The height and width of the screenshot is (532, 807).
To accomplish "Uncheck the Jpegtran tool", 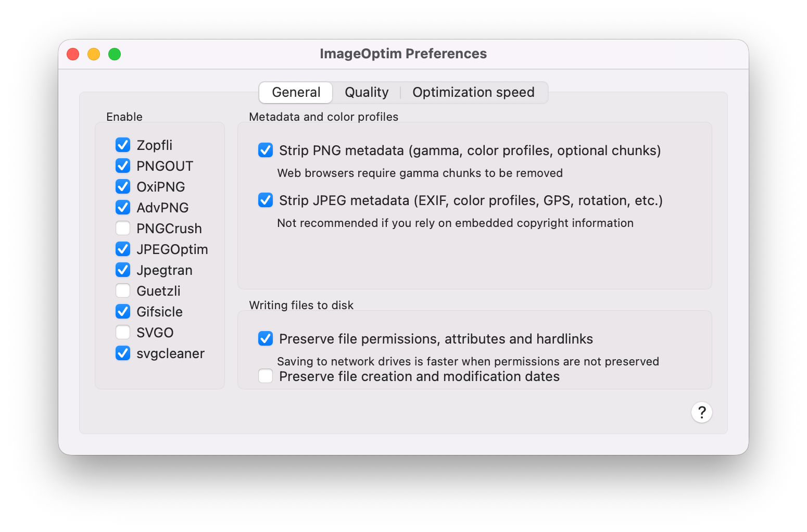I will pyautogui.click(x=123, y=270).
